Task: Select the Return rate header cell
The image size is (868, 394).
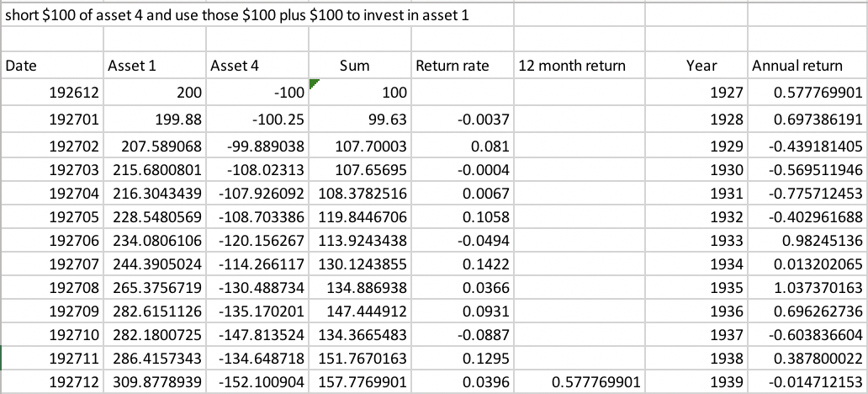Action: (x=463, y=66)
